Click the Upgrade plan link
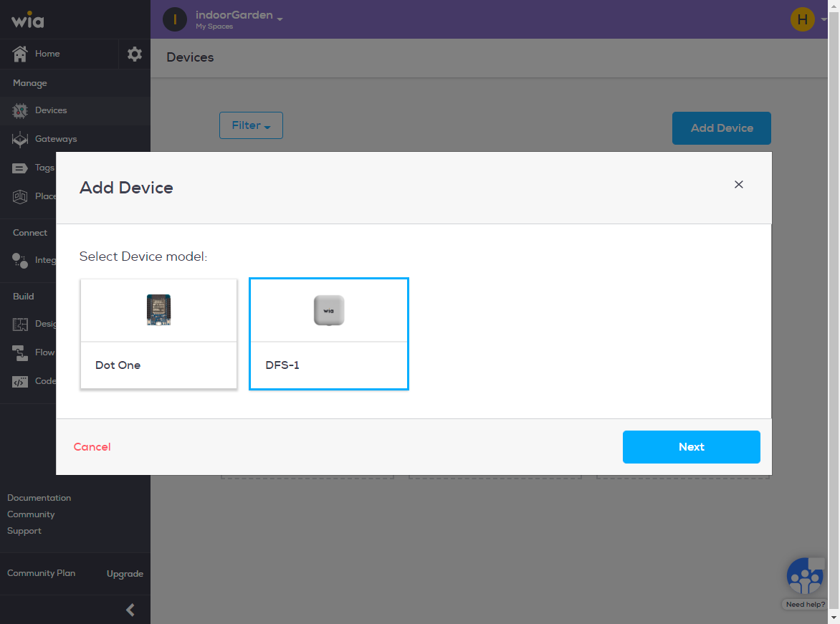Screen dimensions: 840x624 point(125,574)
